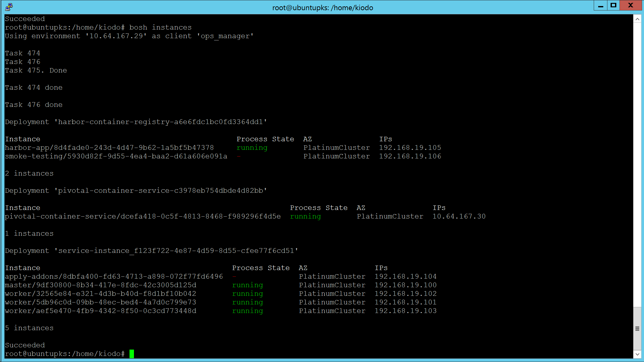Click pivotal-container-service IP 10.64.167.30
Screen dimensions: 644x362
tap(459, 216)
